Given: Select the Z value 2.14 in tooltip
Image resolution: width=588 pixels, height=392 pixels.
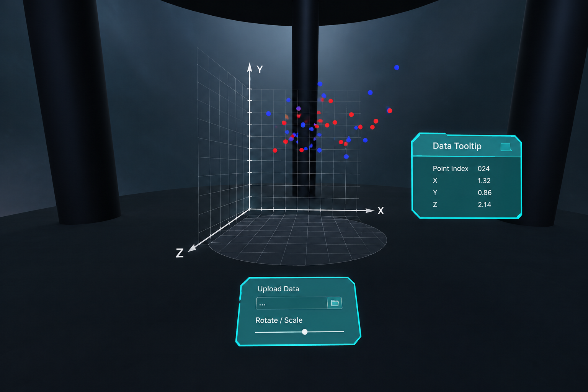Looking at the screenshot, I should tap(484, 205).
